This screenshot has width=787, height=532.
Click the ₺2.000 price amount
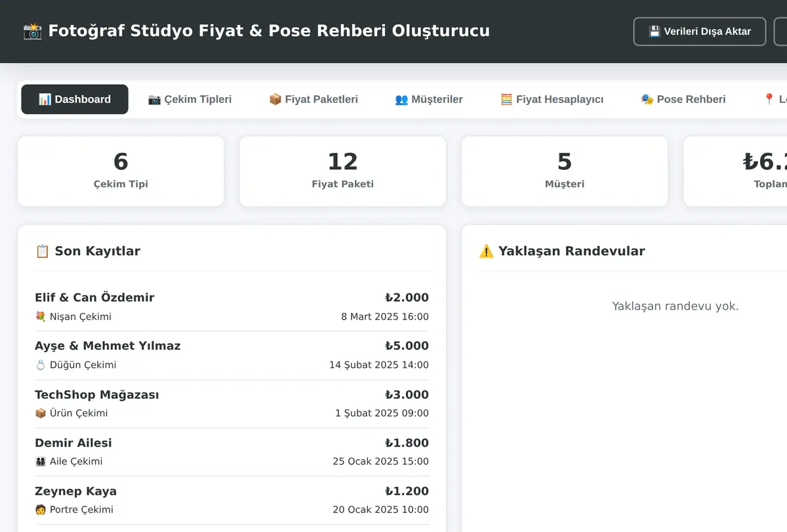[407, 298]
